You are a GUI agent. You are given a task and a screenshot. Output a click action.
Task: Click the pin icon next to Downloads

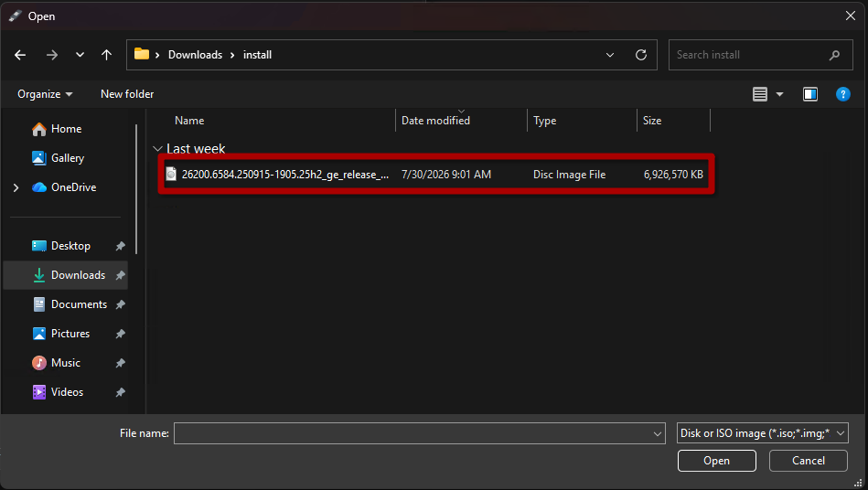(x=120, y=275)
